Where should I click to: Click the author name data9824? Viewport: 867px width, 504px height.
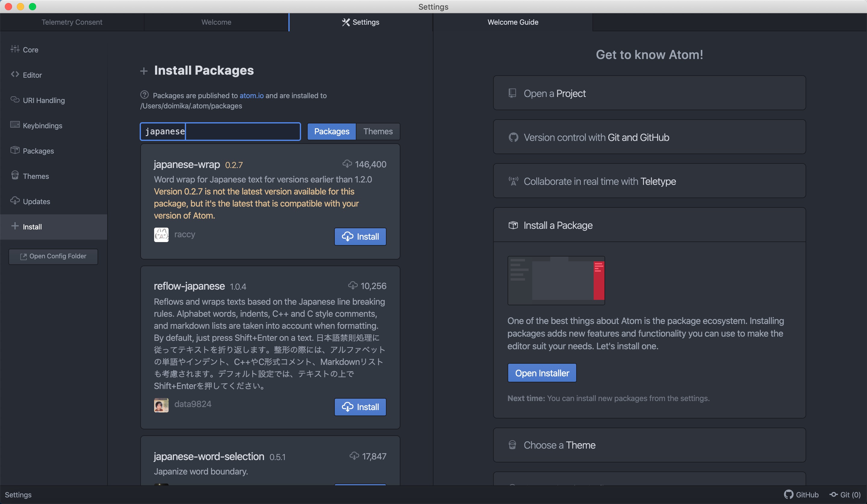[x=193, y=404]
